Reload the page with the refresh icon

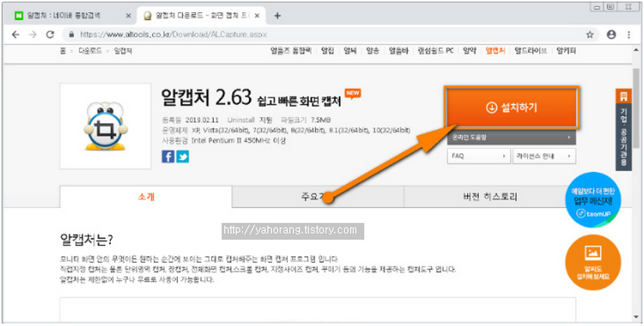50,34
